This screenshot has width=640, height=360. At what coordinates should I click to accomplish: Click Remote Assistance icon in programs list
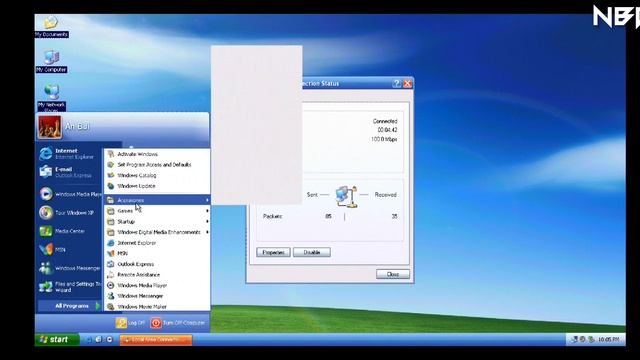pos(111,275)
